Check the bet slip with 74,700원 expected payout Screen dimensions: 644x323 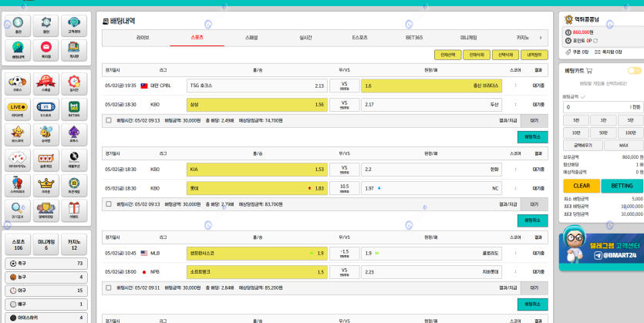pyautogui.click(x=108, y=120)
